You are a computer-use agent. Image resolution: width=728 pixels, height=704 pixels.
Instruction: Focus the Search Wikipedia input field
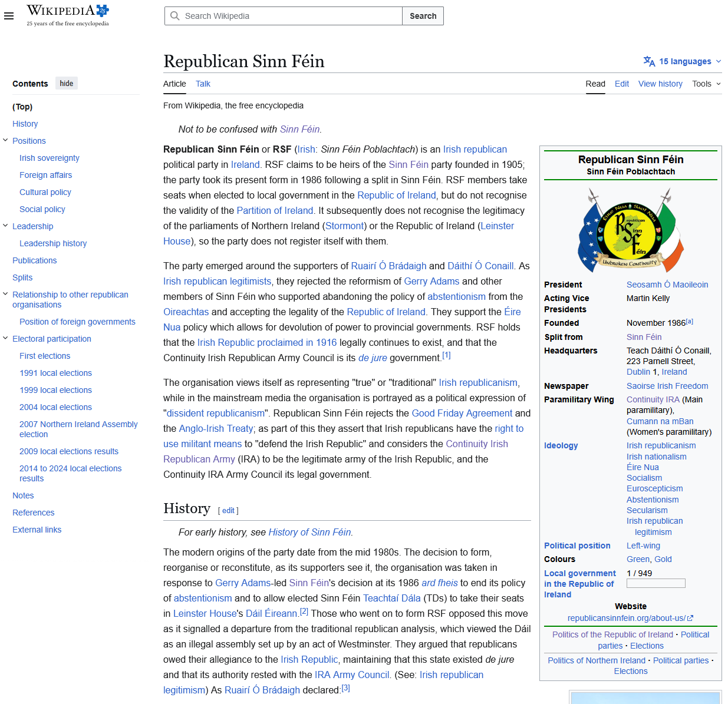pos(284,16)
